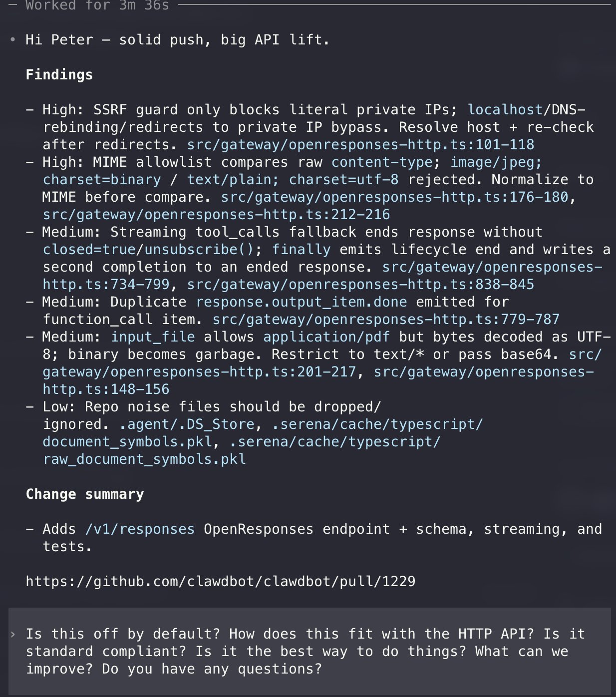Click the highlighted "localhost" text
616x697 pixels.
(x=505, y=110)
